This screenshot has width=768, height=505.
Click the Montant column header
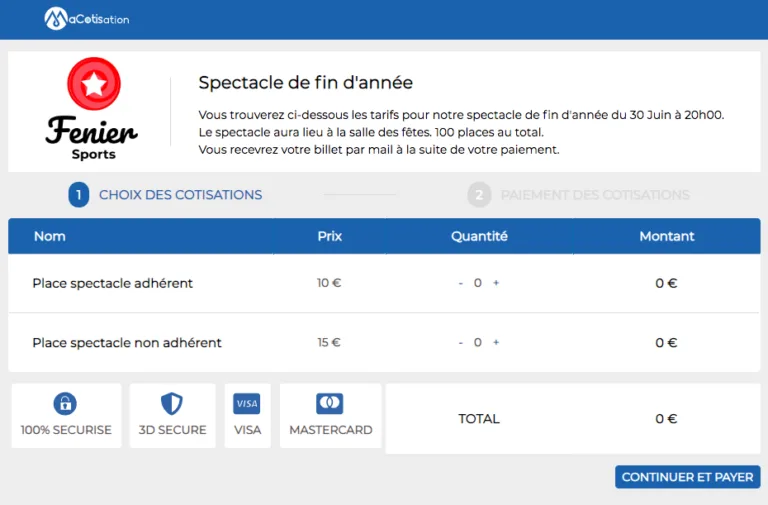(x=667, y=236)
